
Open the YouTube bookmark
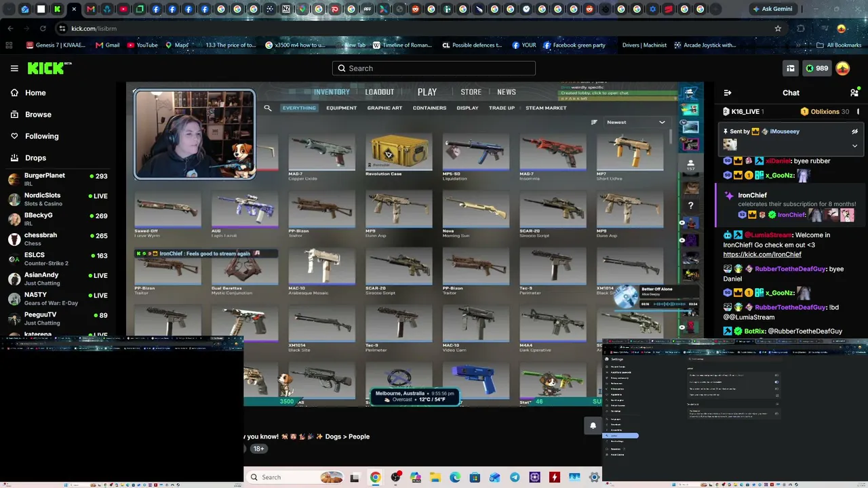click(142, 45)
